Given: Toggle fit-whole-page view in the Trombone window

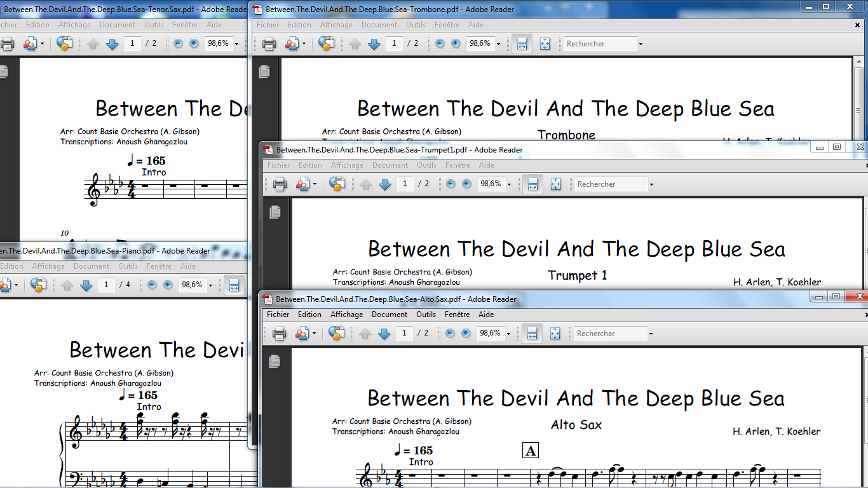Looking at the screenshot, I should point(545,44).
